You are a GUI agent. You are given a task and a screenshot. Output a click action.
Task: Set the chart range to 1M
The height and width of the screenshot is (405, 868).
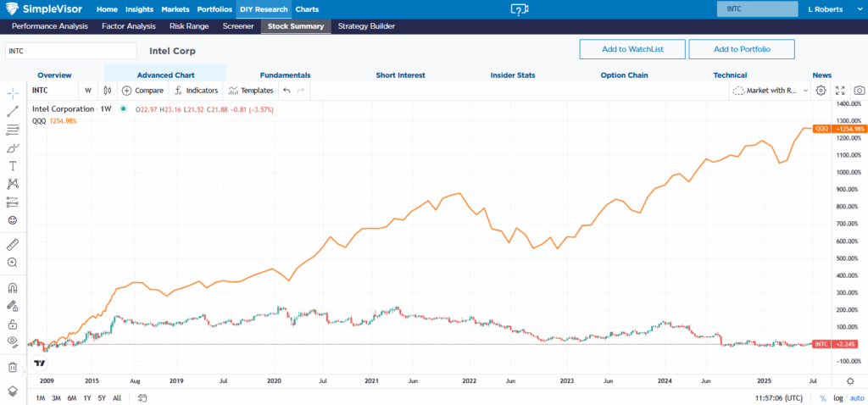(41, 398)
